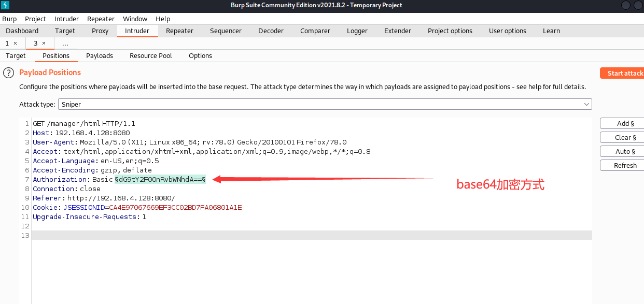This screenshot has width=644, height=304.
Task: Switch to the top-level Target tab
Action: coord(65,31)
